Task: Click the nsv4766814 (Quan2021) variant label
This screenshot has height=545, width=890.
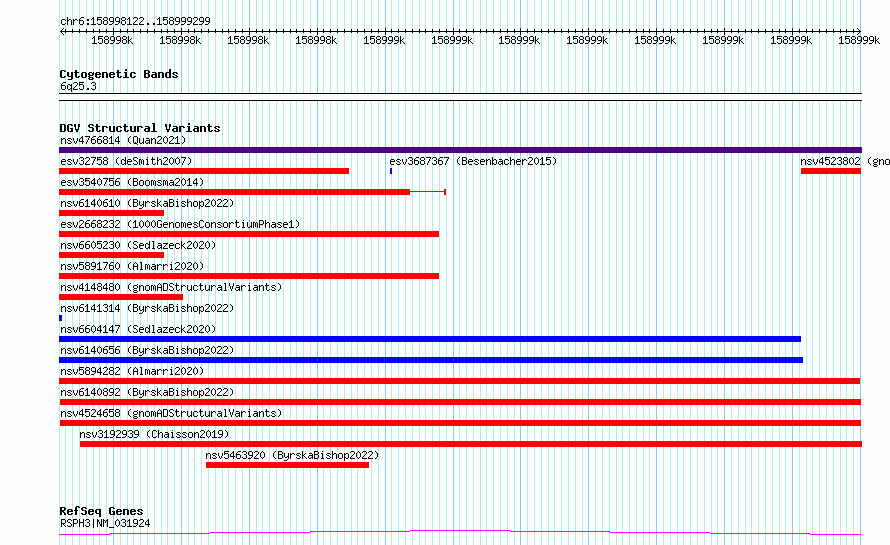Action: pos(123,140)
